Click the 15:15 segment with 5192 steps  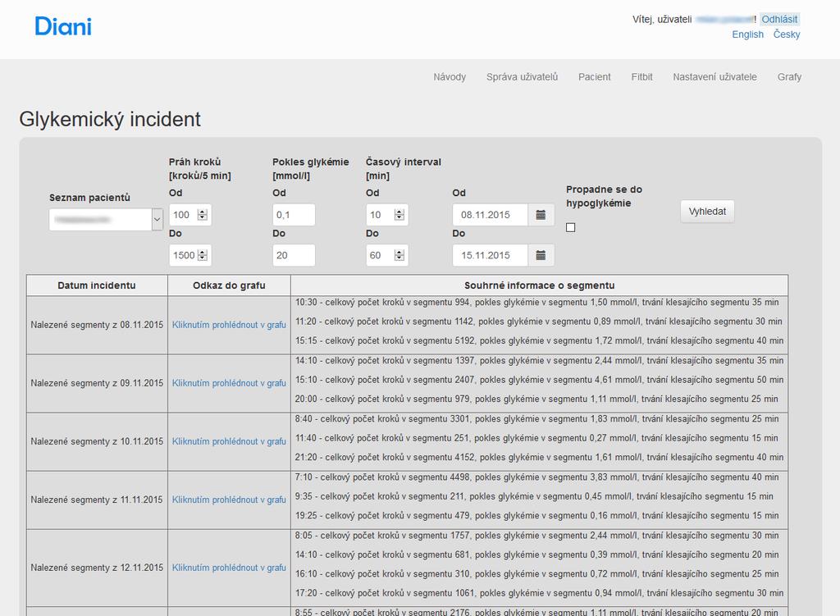point(540,340)
